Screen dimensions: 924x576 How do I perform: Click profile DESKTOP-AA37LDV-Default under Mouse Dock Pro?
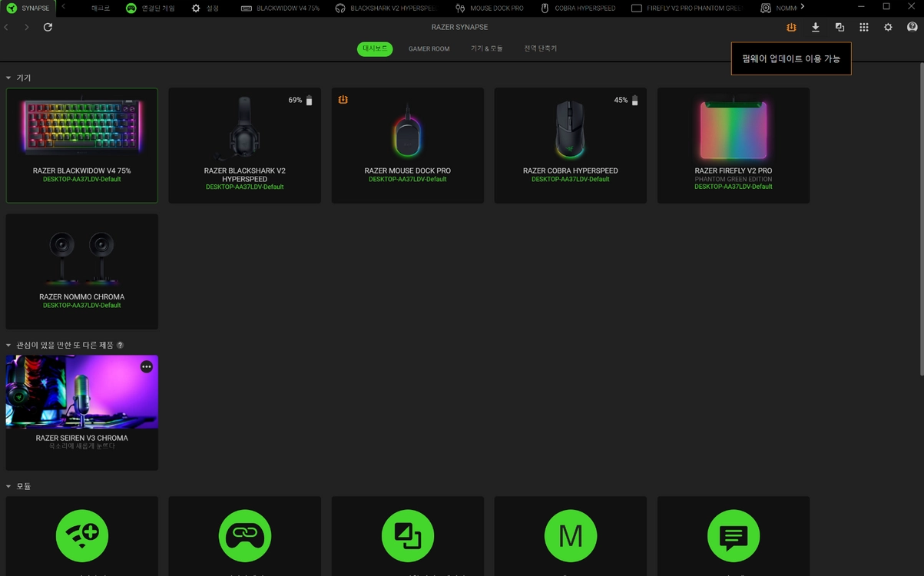click(408, 180)
